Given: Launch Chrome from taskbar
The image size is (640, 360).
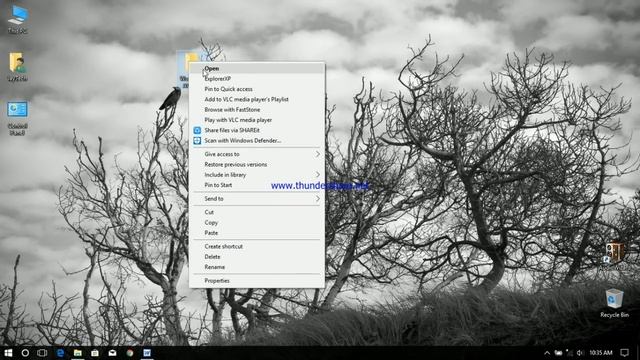Looking at the screenshot, I should [130, 353].
